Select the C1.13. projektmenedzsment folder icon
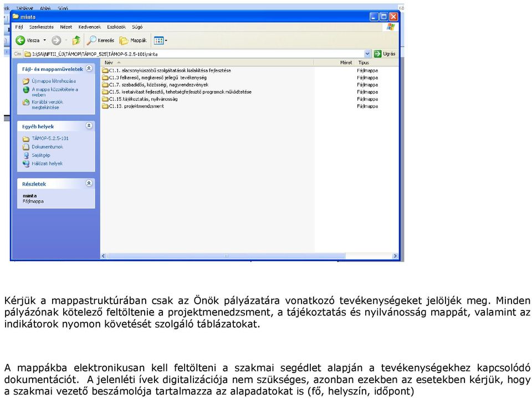The image size is (532, 398). [105, 106]
